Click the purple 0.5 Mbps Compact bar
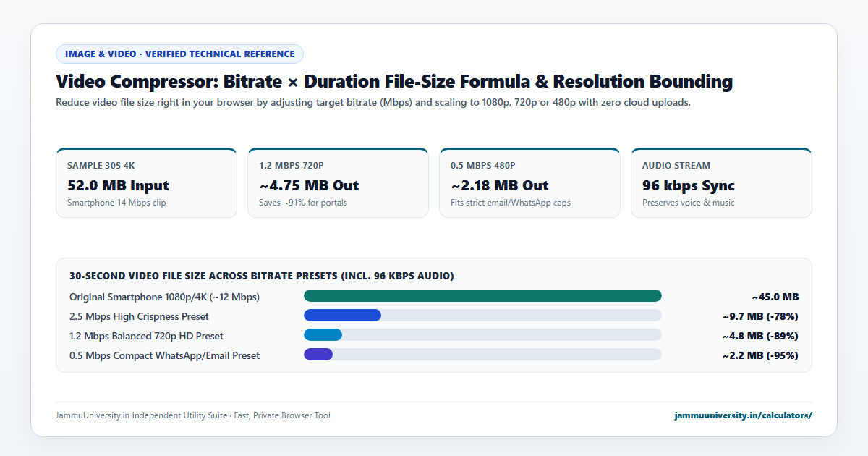868x456 pixels. pyautogui.click(x=318, y=354)
